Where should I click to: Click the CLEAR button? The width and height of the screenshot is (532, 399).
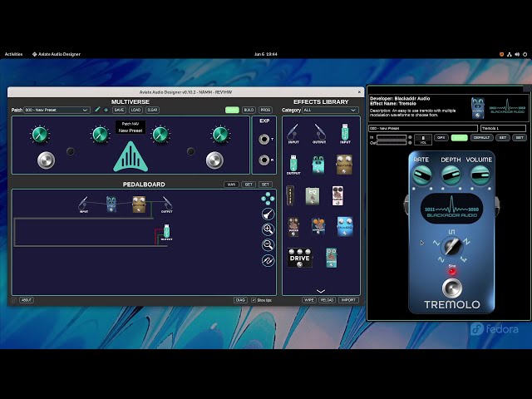click(152, 110)
